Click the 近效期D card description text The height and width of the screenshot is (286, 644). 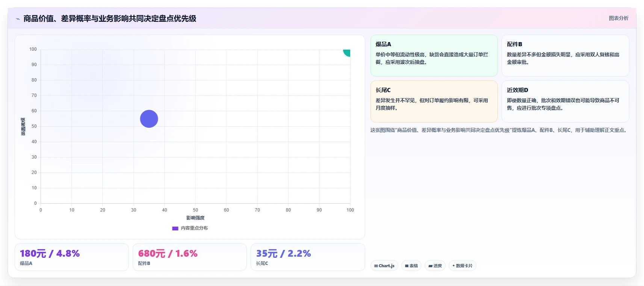pyautogui.click(x=563, y=104)
